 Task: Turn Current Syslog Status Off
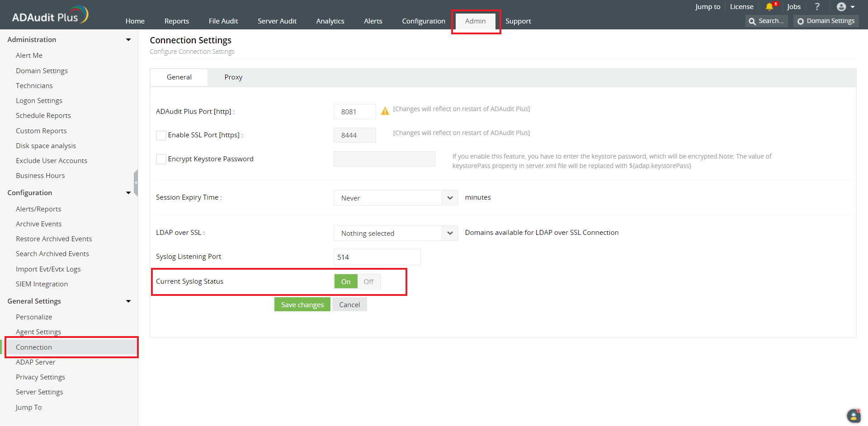(368, 281)
